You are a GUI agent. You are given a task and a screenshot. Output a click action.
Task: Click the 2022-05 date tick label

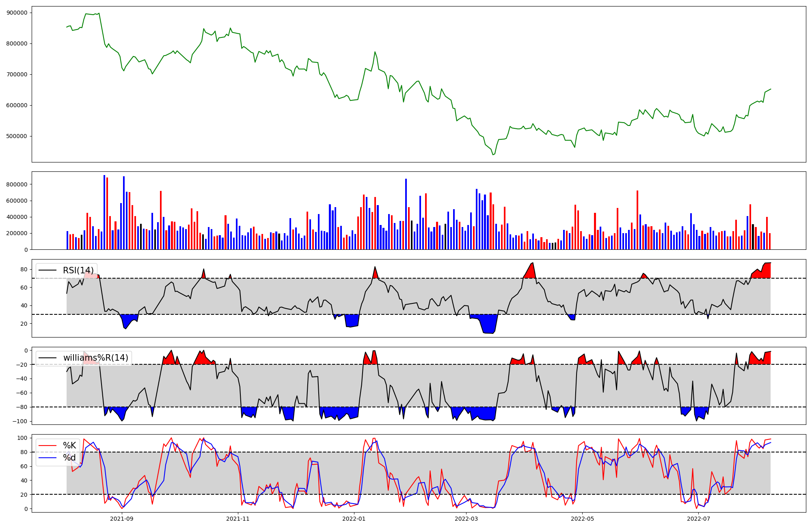point(582,519)
